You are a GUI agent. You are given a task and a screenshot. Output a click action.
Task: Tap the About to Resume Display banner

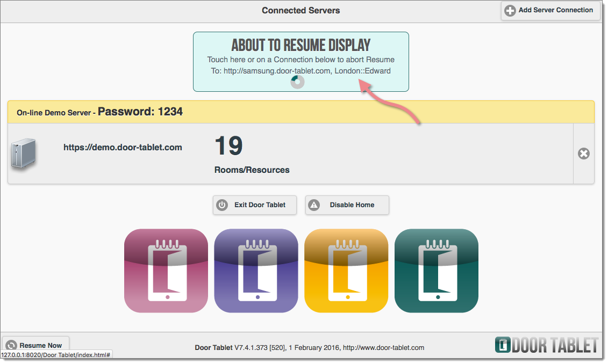pos(301,62)
